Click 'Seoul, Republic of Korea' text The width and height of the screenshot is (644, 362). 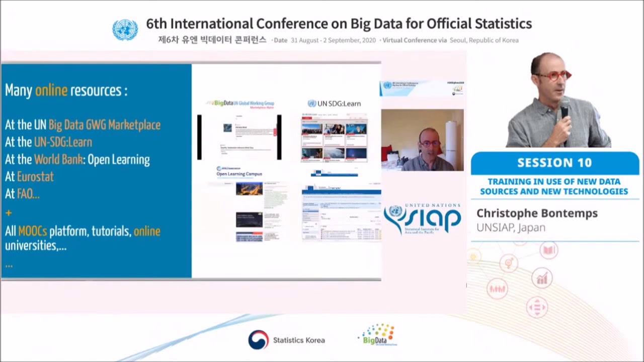484,40
